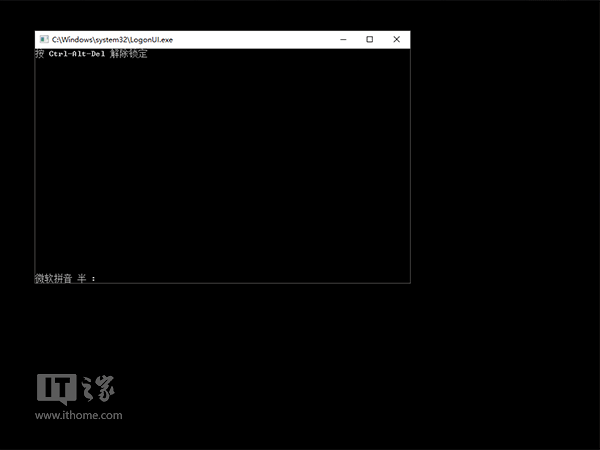Minimize the LogonUI.exe console window
The image size is (600, 450).
coord(343,39)
